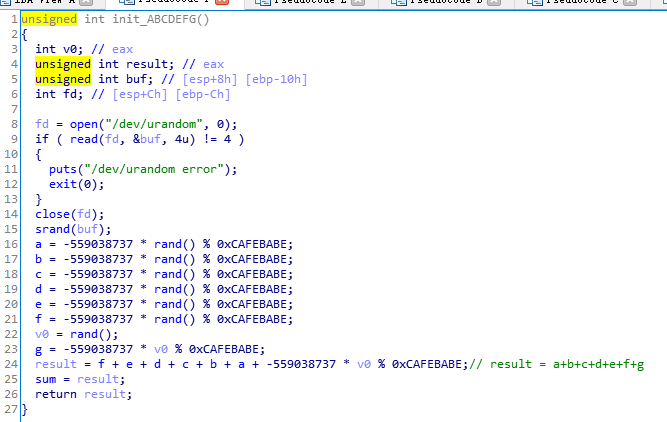Click 0xCAFEBABE constant on line 16

[252, 244]
